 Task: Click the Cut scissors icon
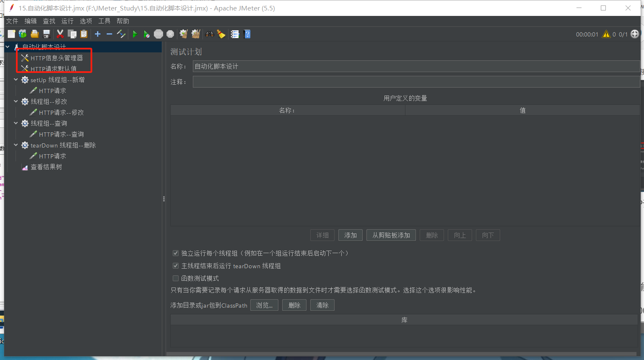pyautogui.click(x=60, y=34)
